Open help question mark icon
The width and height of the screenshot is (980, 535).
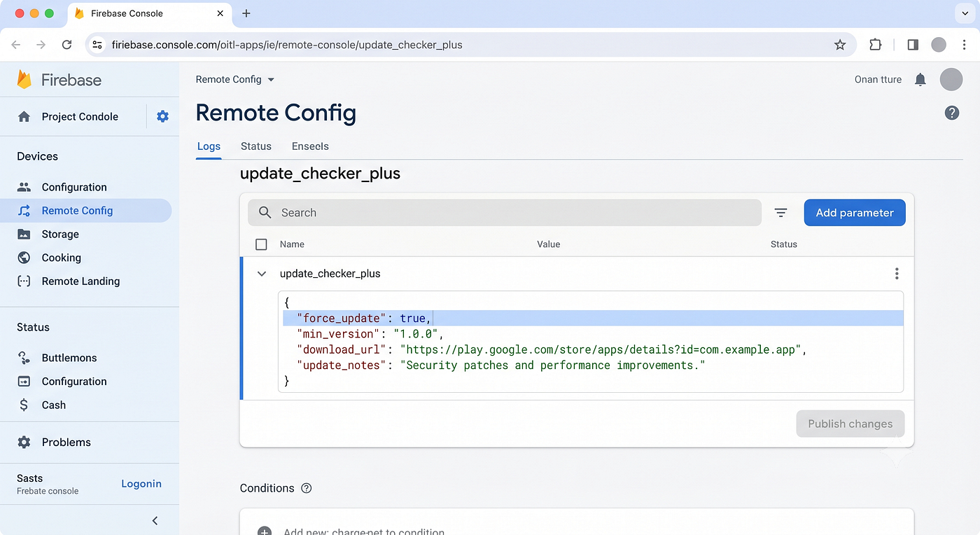pos(952,113)
